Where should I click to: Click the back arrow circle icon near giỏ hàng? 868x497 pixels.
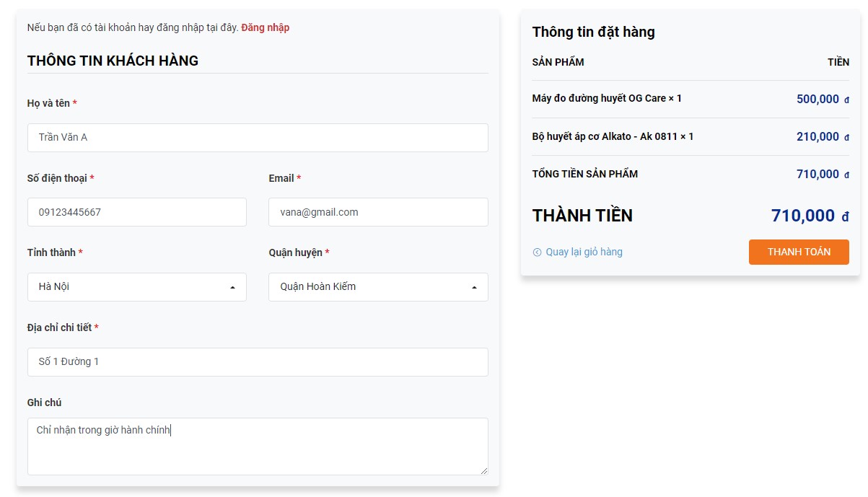pyautogui.click(x=537, y=252)
